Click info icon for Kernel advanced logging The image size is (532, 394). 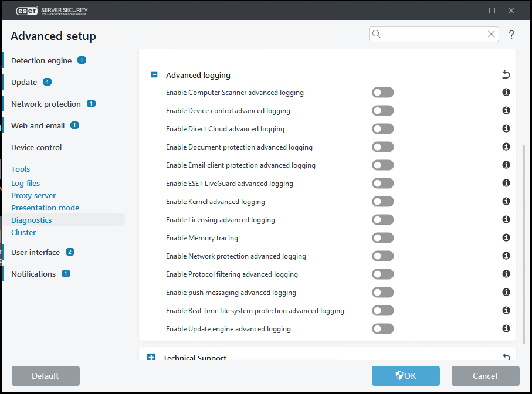(506, 201)
